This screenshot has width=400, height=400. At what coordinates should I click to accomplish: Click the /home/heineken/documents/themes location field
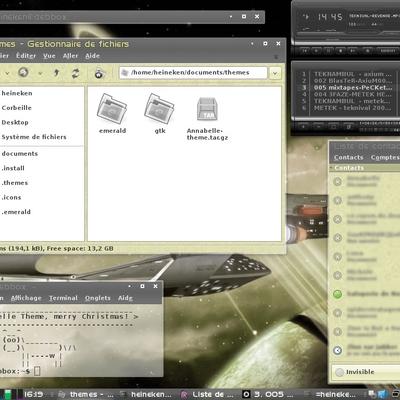coord(193,73)
